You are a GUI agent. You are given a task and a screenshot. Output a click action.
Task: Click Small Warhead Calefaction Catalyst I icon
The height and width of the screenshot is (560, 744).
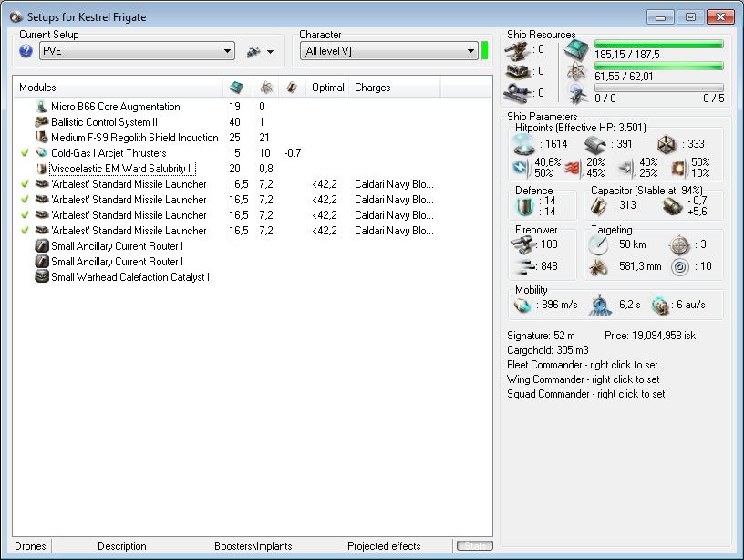pyautogui.click(x=42, y=276)
